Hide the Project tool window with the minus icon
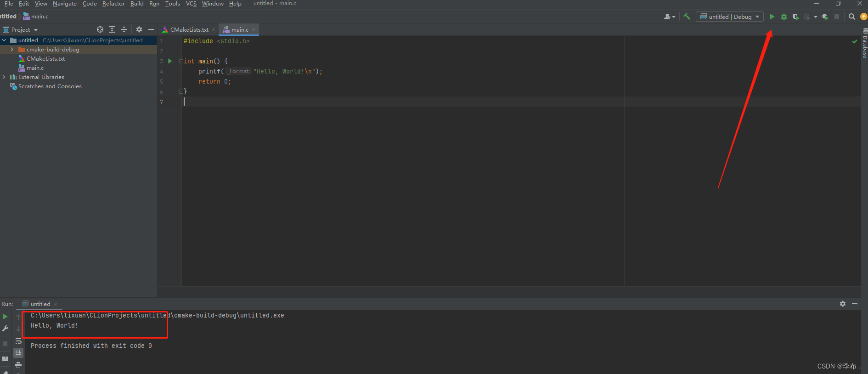 tap(151, 29)
